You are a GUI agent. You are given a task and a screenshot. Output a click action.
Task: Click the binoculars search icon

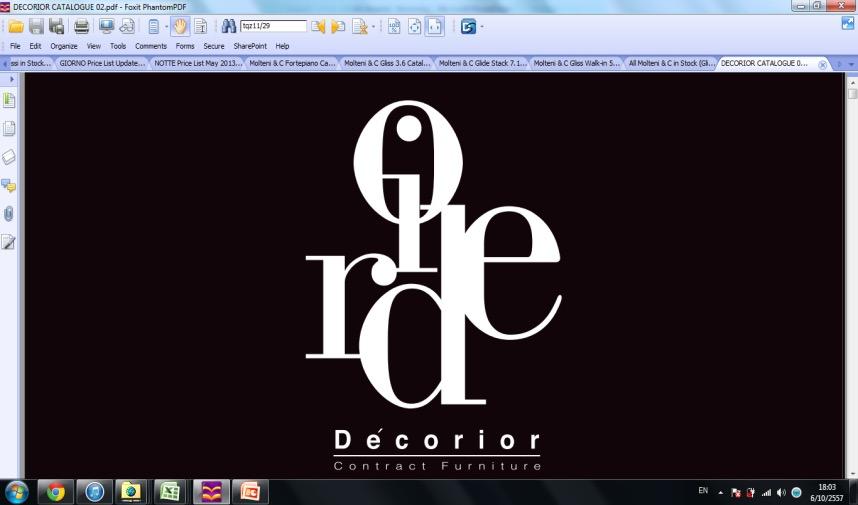229,26
